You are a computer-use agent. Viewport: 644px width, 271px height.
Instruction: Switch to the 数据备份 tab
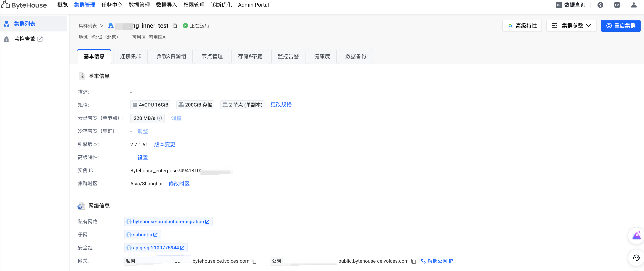click(356, 56)
